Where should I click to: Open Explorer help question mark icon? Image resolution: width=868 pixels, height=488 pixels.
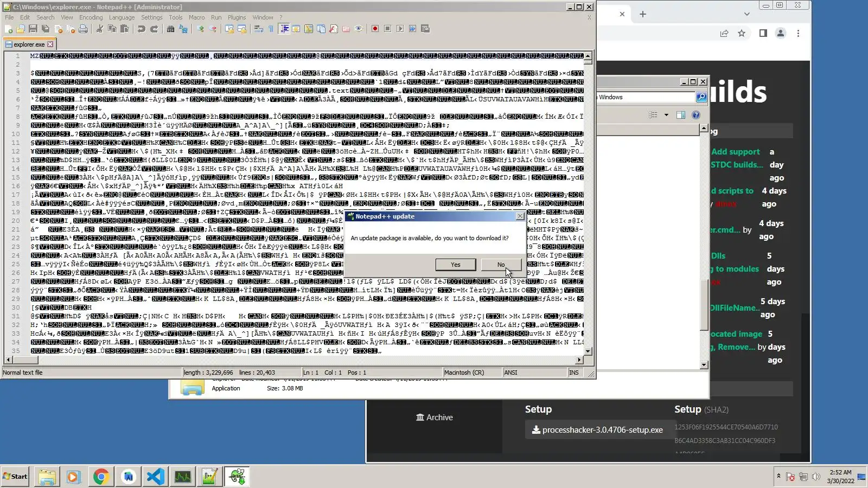(x=696, y=115)
